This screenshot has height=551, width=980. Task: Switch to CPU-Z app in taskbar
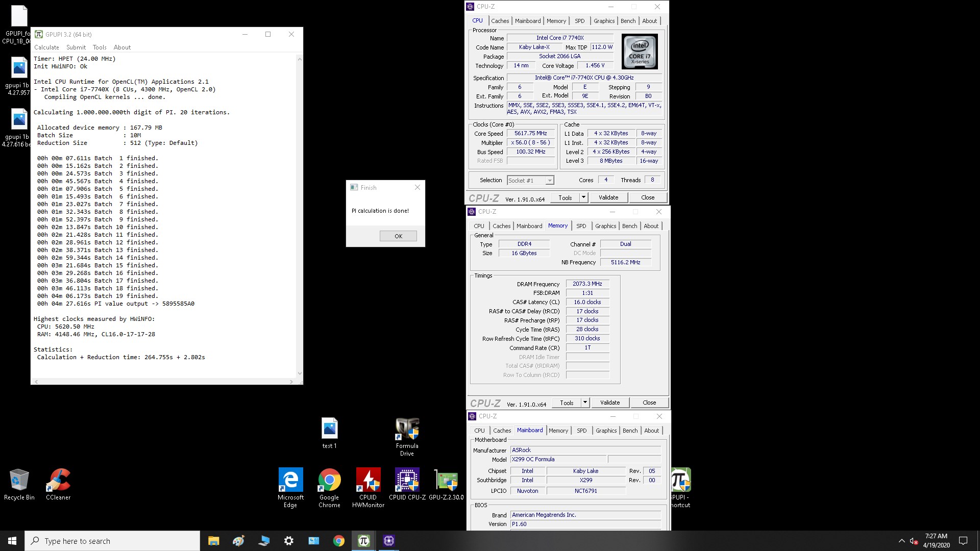(x=389, y=541)
